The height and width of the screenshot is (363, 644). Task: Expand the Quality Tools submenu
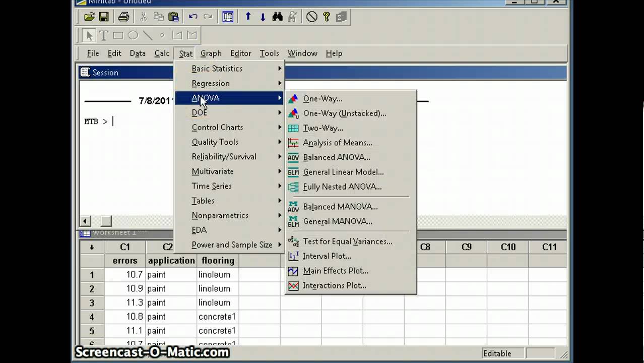230,142
